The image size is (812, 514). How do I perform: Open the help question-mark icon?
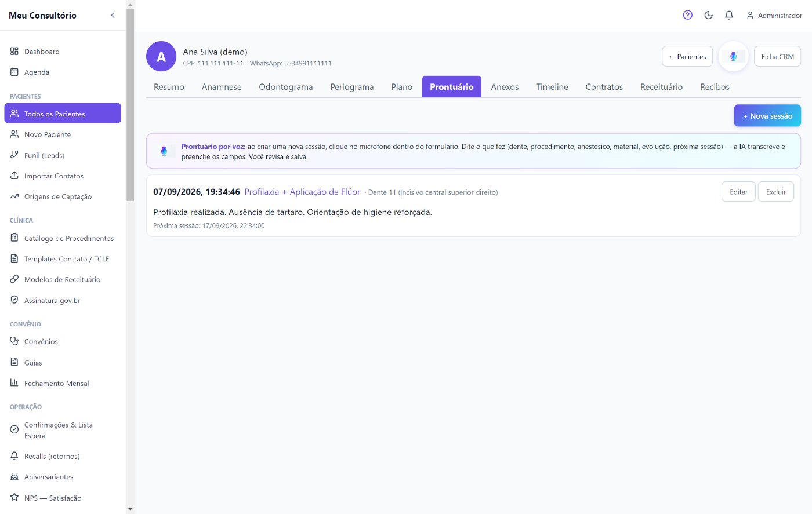688,15
